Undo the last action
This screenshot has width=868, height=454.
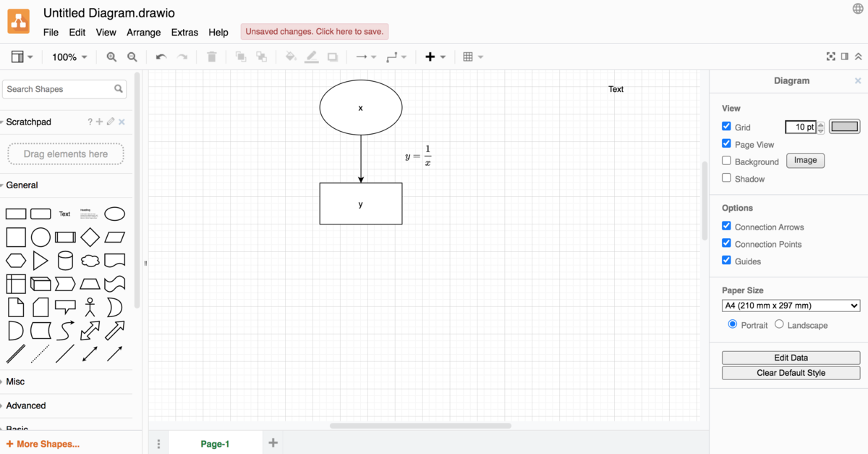pos(161,56)
